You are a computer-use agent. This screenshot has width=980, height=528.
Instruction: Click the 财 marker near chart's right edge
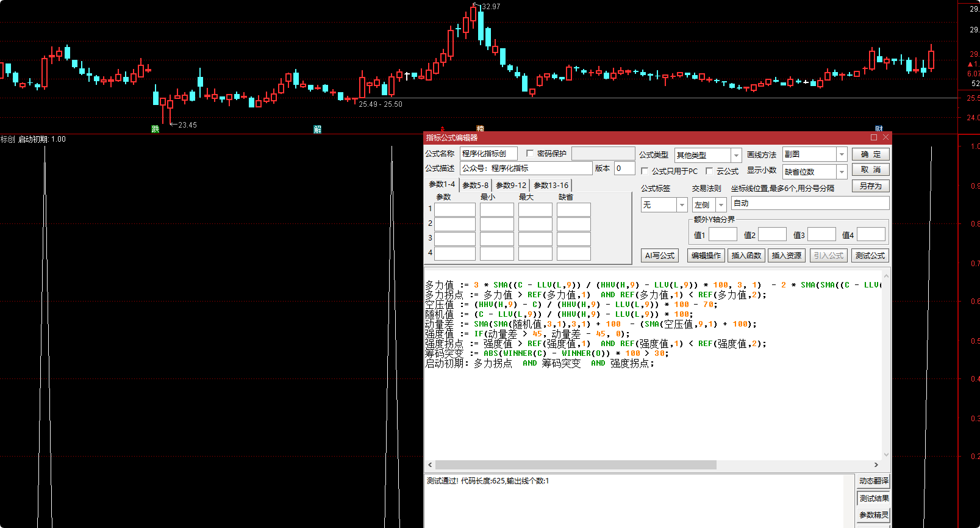[x=879, y=129]
